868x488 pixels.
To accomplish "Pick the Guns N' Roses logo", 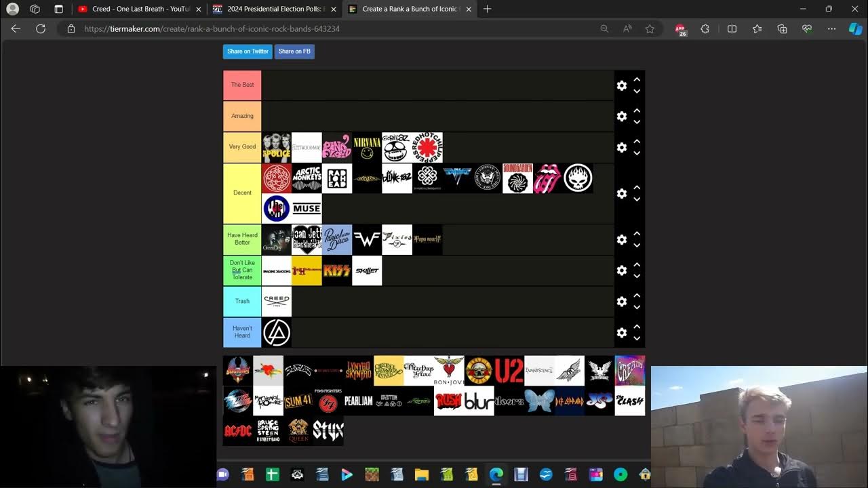I will click(479, 370).
